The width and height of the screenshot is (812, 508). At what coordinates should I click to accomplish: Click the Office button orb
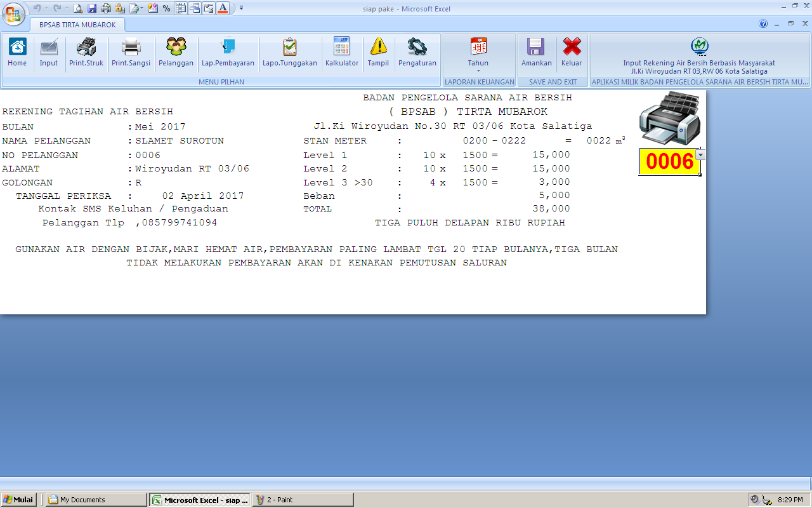pos(13,13)
